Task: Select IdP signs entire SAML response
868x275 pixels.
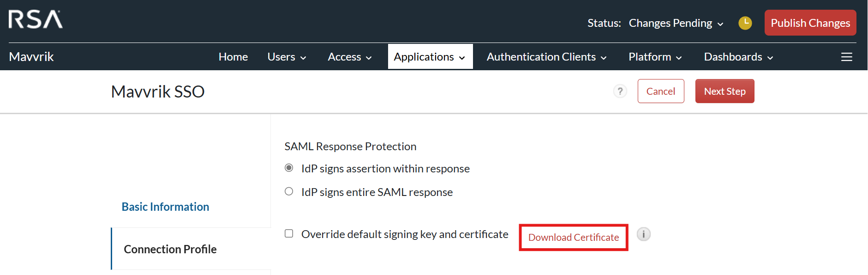Action: tap(289, 191)
